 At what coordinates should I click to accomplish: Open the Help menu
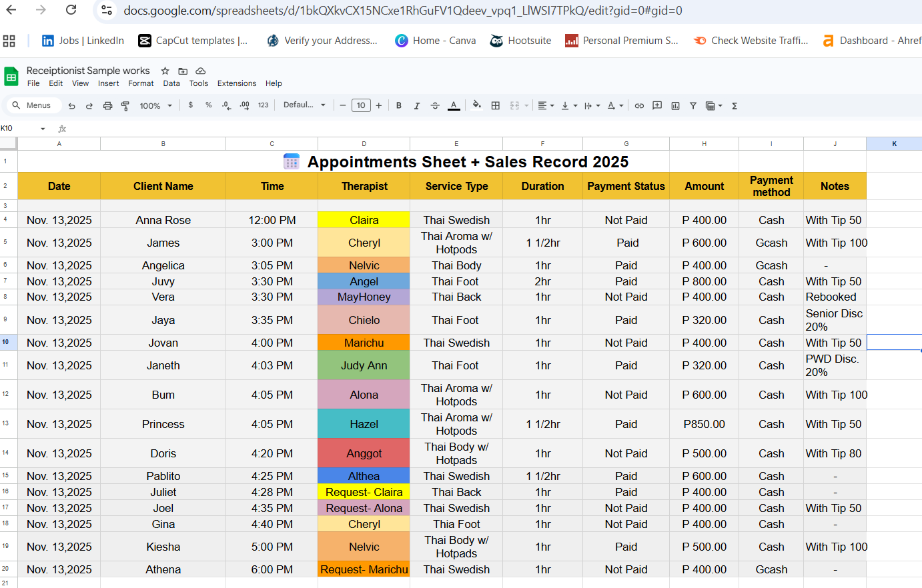click(274, 83)
